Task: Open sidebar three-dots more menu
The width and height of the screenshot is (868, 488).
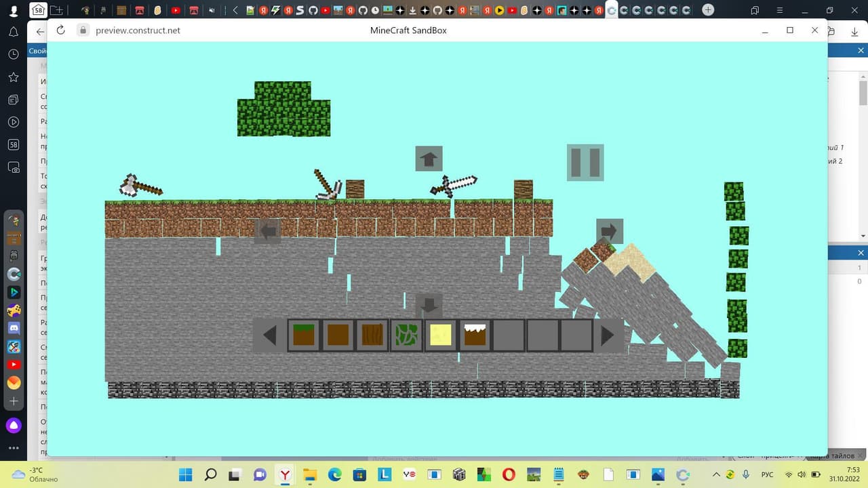Action: pyautogui.click(x=14, y=448)
